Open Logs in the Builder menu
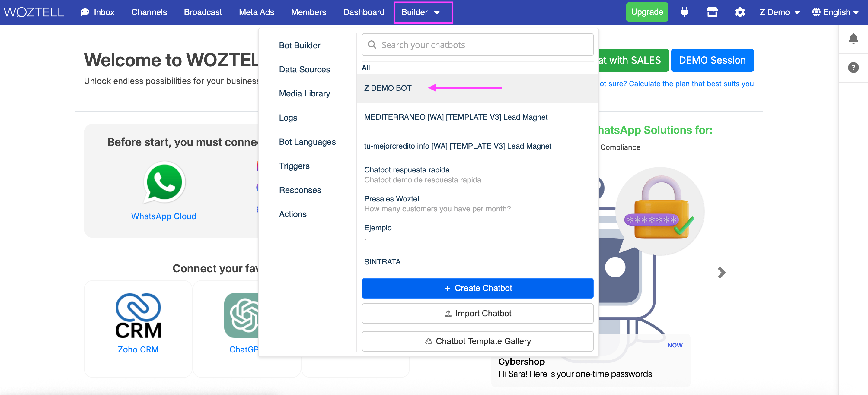 click(288, 118)
